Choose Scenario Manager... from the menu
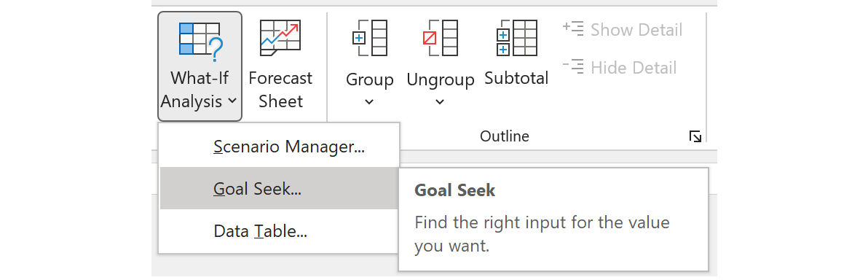Screen dimensions: 868x280 click(x=279, y=147)
